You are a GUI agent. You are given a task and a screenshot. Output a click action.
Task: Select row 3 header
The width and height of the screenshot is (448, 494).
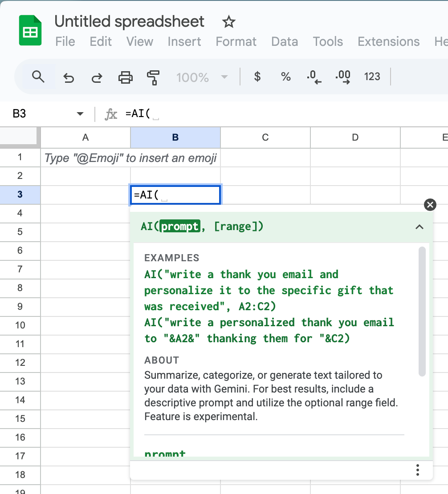20,194
